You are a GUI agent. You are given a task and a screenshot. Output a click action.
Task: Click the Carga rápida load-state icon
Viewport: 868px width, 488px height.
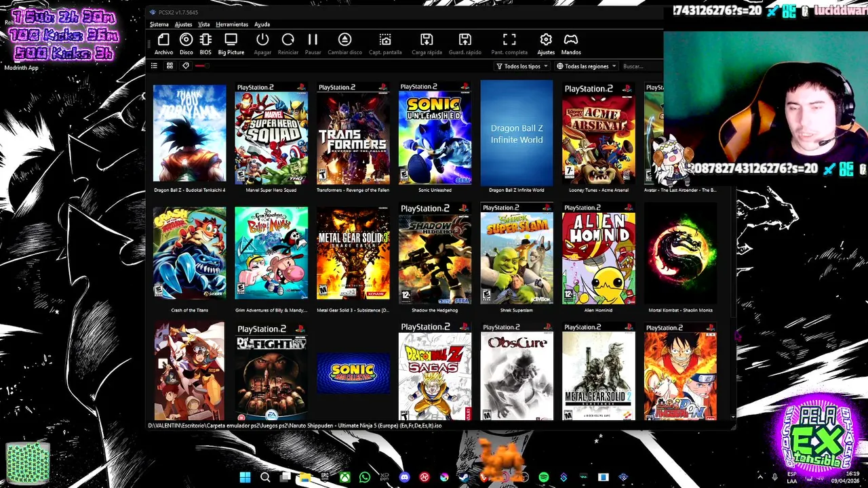[x=427, y=44]
